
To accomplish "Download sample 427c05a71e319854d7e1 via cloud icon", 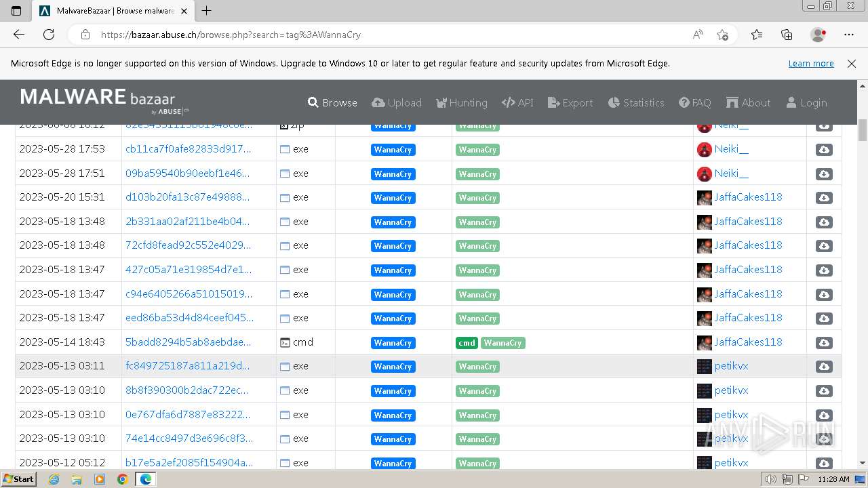I will point(824,270).
